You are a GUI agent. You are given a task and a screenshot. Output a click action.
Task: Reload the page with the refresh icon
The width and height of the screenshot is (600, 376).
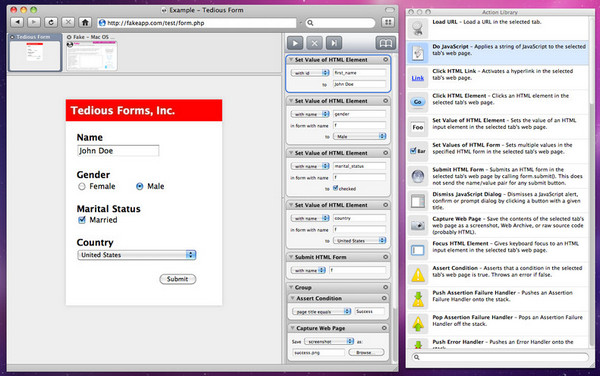[51, 23]
